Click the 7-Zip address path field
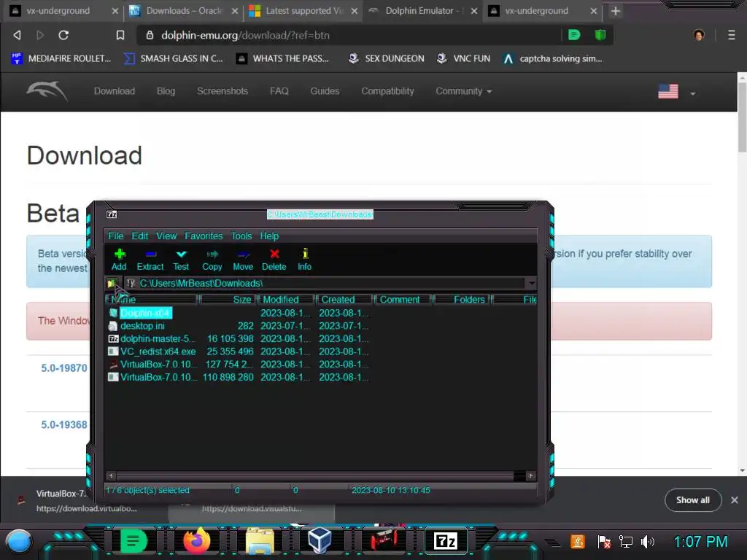Screen dimensions: 747x560 [325, 284]
